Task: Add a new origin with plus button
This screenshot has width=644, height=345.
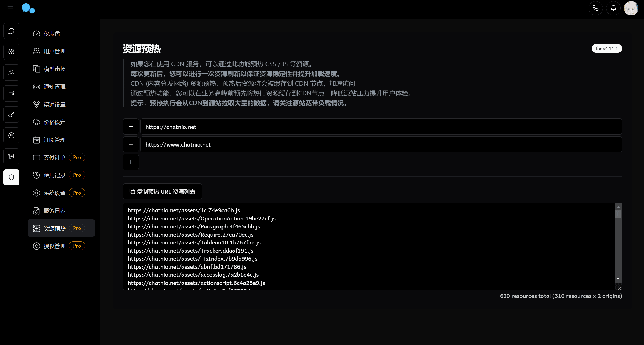Action: click(x=131, y=162)
